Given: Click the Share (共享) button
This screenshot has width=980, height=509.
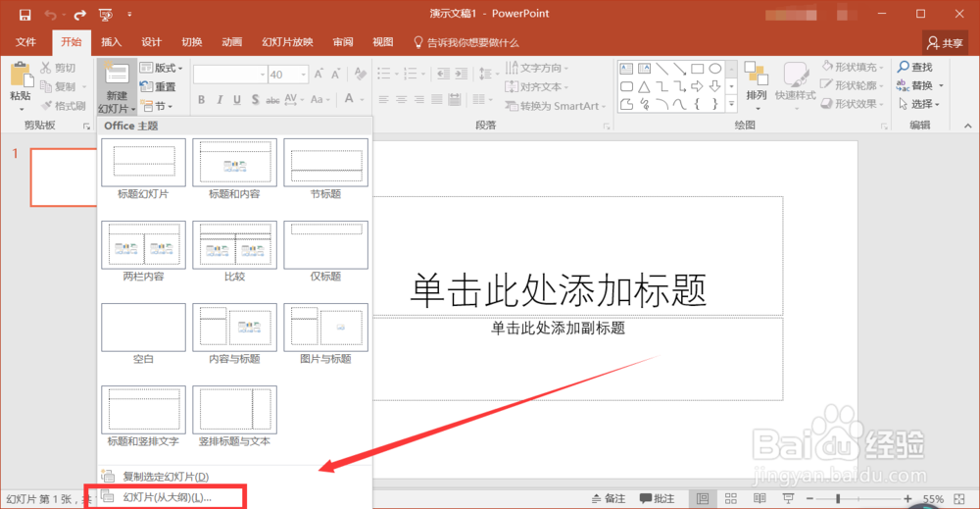Looking at the screenshot, I should [945, 42].
